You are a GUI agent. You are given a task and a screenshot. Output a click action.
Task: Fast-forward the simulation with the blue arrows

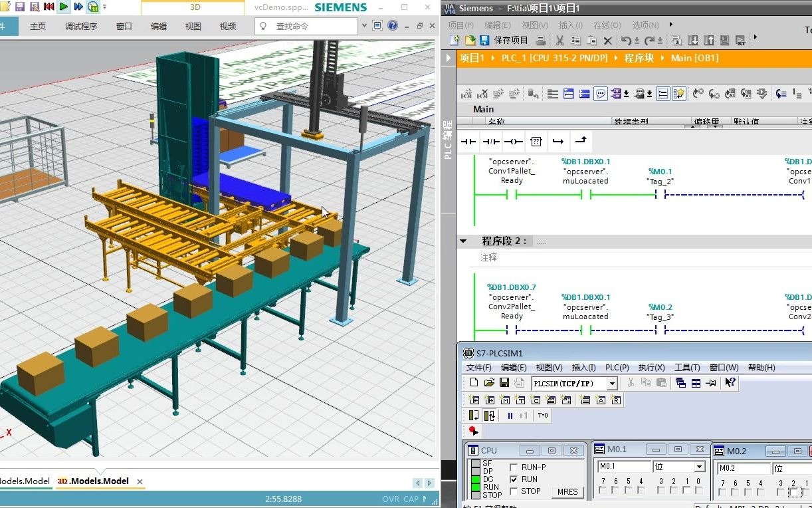78,7
